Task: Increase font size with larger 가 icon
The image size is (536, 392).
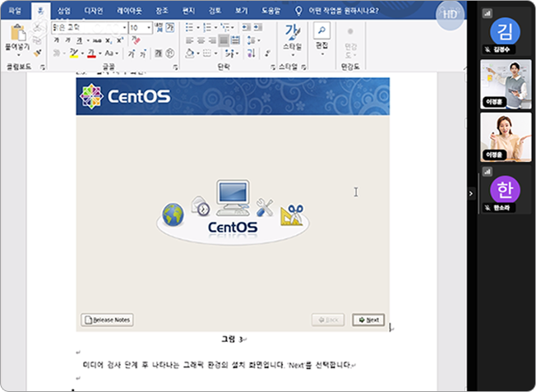Action: click(x=132, y=53)
